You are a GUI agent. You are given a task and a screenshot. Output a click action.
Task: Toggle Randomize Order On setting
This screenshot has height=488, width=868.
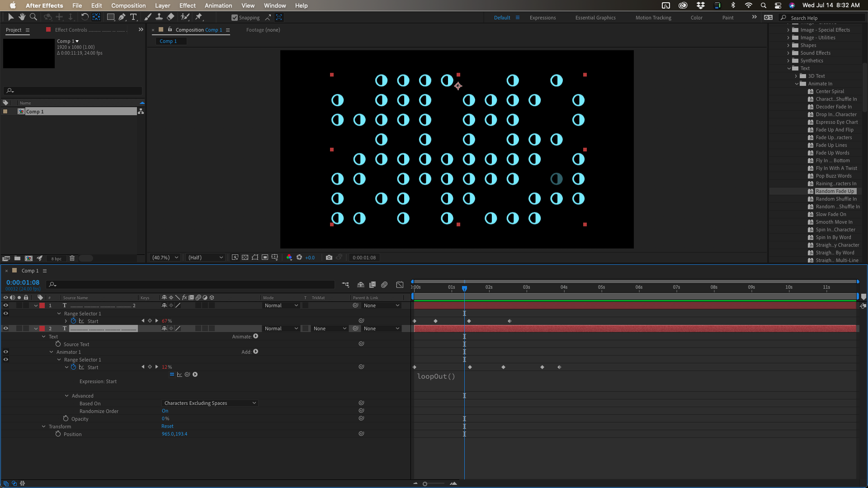point(165,411)
